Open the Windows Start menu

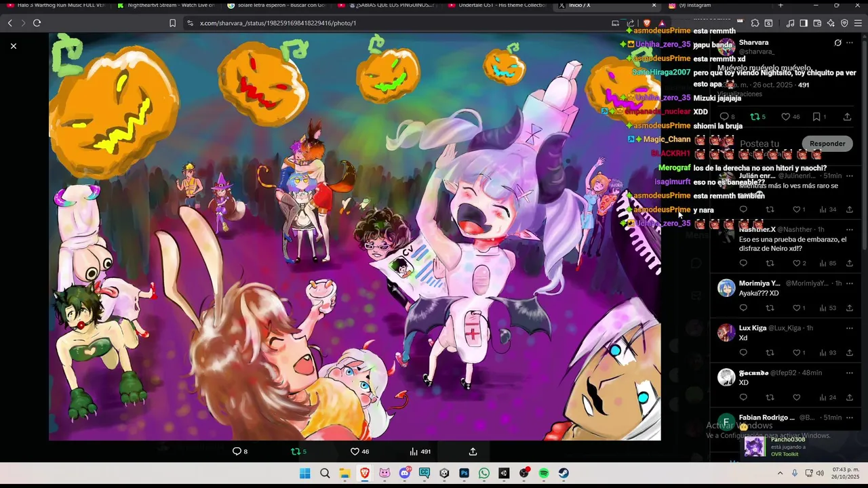pyautogui.click(x=305, y=473)
